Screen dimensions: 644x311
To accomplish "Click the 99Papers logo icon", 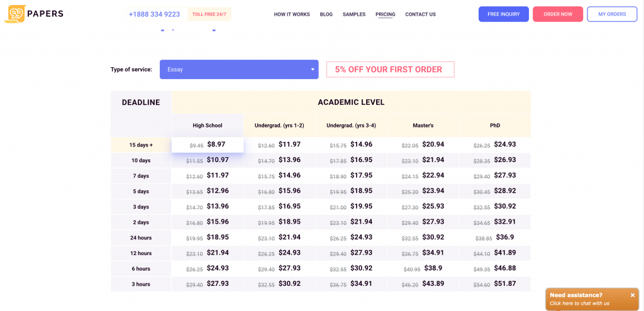I will pyautogui.click(x=15, y=14).
